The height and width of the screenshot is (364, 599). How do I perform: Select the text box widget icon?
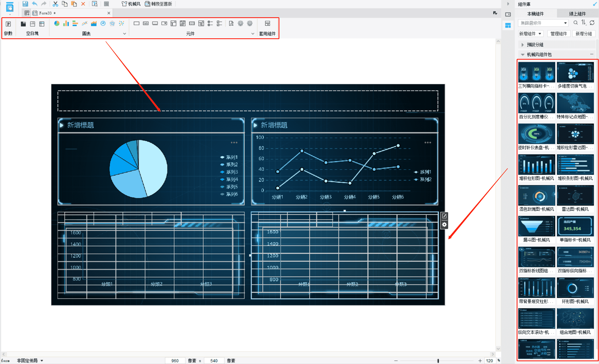(x=137, y=24)
